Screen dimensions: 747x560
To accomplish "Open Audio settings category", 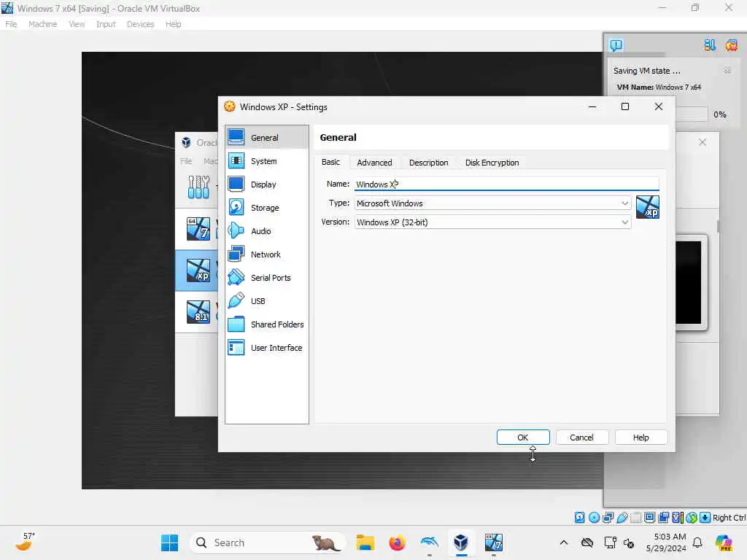I will tap(266, 231).
